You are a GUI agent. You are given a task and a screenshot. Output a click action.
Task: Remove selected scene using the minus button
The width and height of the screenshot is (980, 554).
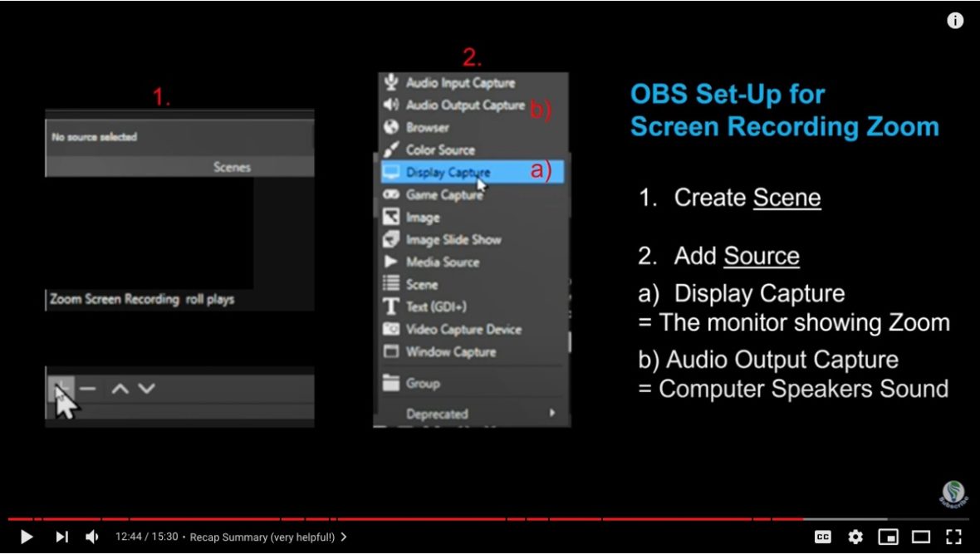88,389
